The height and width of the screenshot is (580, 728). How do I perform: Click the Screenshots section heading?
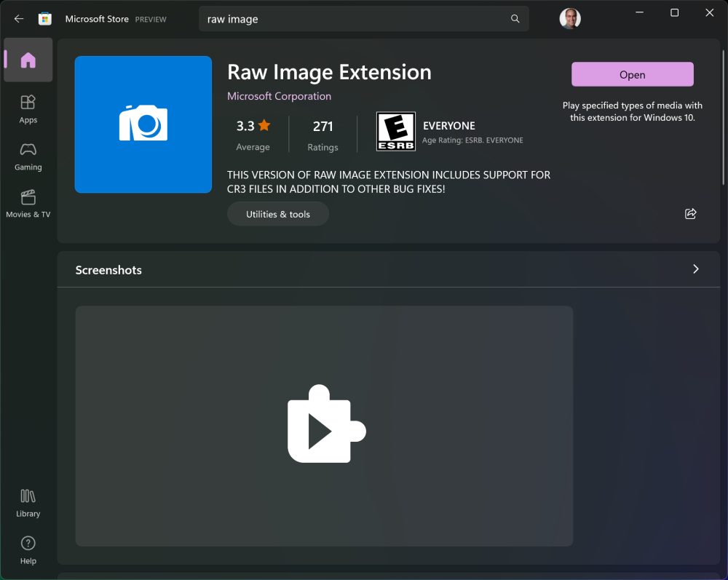pos(108,270)
